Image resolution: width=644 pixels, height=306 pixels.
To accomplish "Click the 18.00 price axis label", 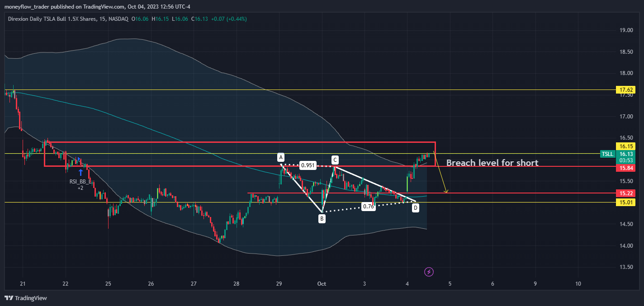I will click(x=626, y=73).
